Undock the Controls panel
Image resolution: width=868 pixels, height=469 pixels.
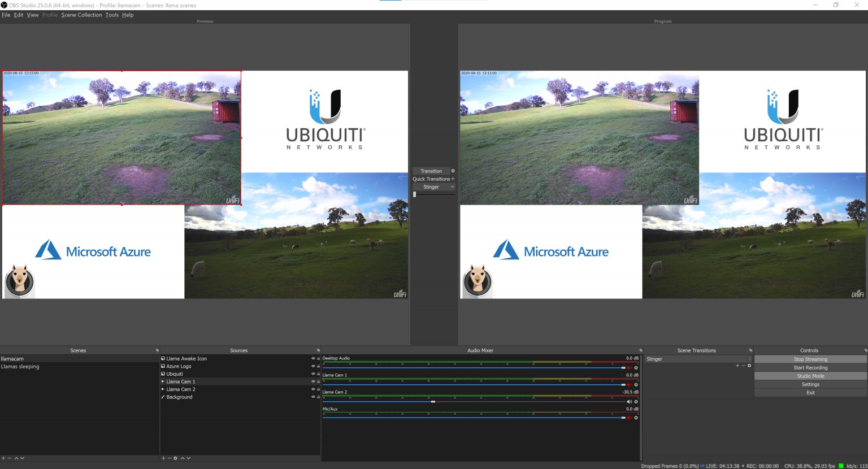coord(865,350)
